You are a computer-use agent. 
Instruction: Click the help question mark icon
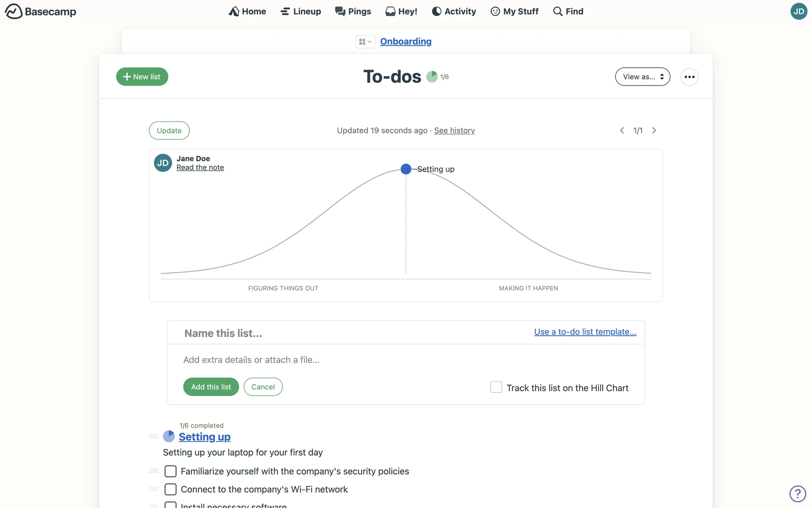click(798, 494)
